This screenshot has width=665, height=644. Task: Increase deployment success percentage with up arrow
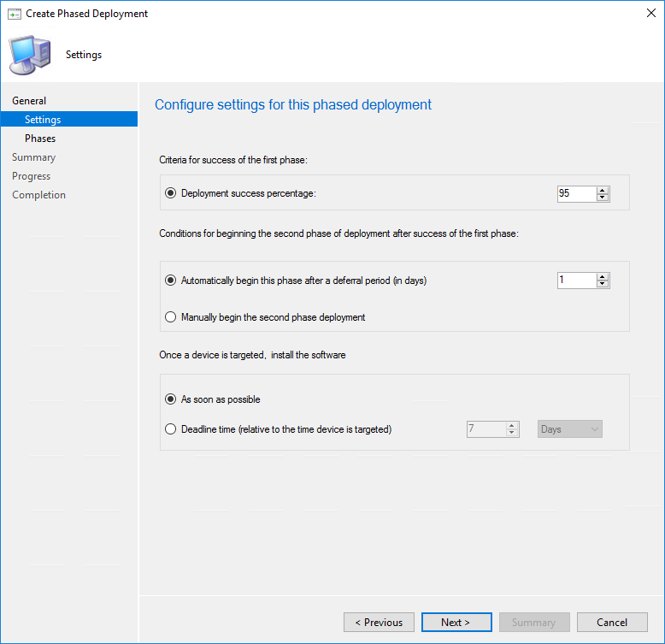pos(603,191)
